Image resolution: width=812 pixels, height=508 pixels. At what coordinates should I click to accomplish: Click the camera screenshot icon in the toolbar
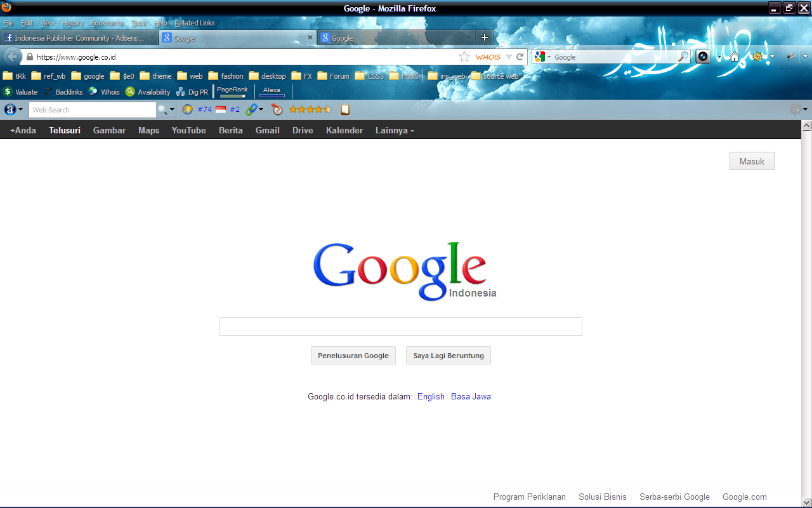coord(703,57)
